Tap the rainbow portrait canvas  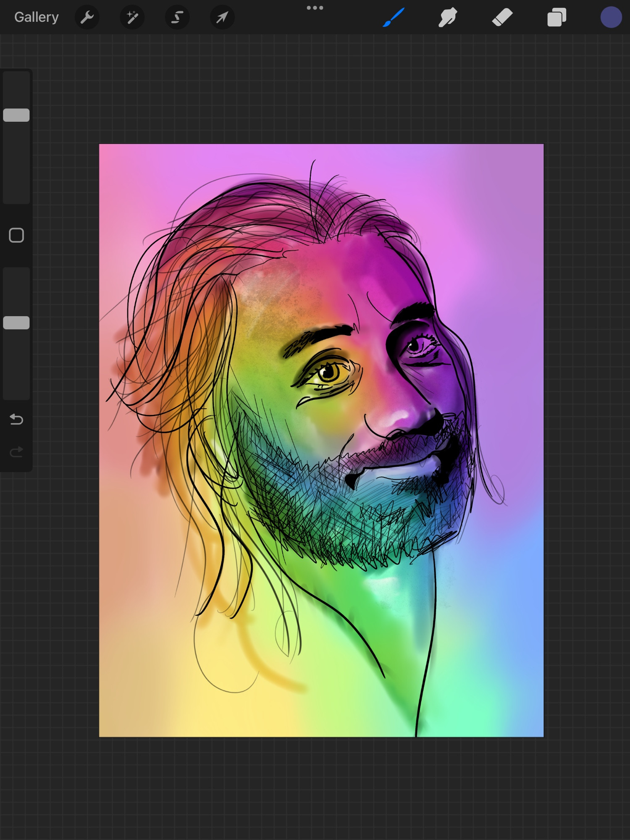321,440
